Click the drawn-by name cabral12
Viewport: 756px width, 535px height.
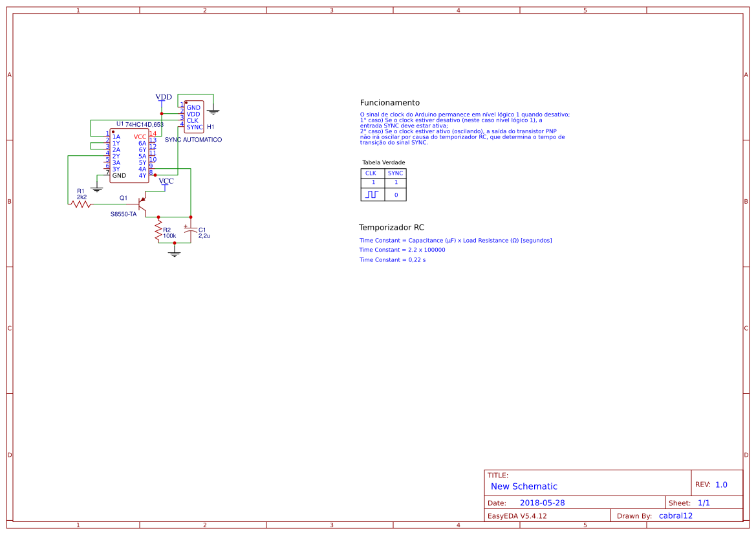675,516
